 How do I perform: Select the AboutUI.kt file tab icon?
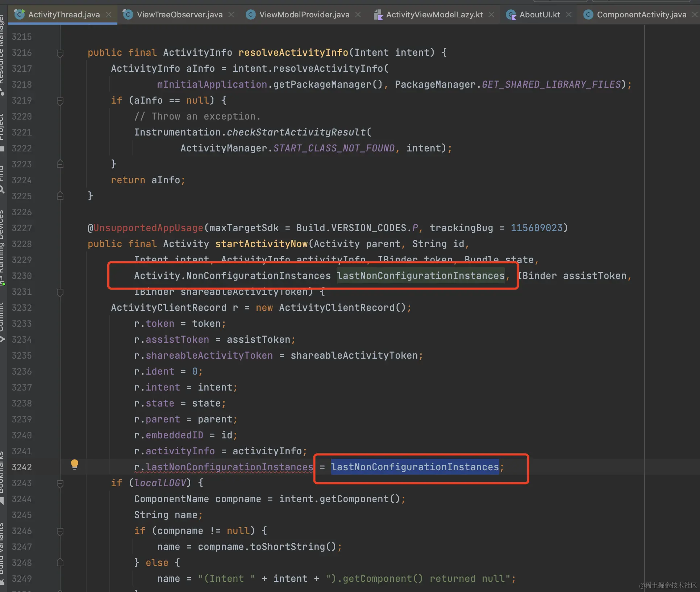pyautogui.click(x=511, y=15)
